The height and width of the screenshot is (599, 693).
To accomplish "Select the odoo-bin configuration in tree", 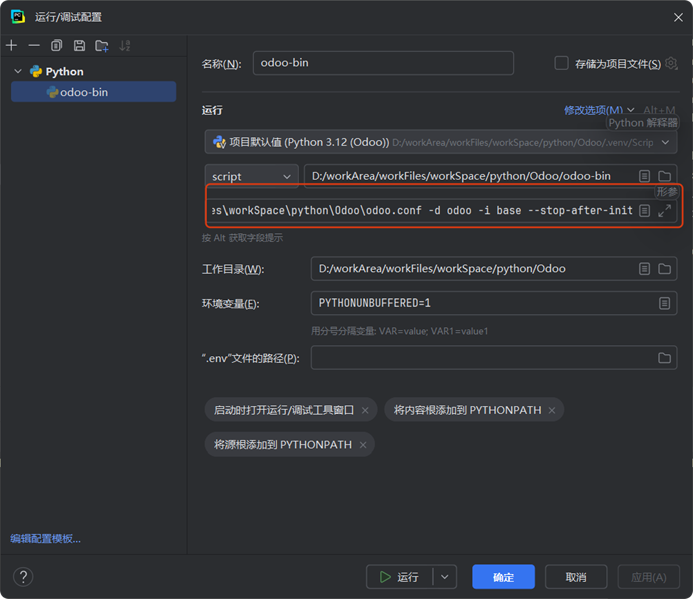I will pos(94,92).
